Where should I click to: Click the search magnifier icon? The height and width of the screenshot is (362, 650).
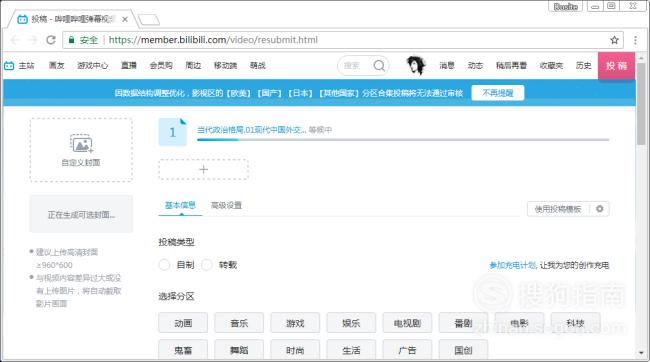[379, 66]
